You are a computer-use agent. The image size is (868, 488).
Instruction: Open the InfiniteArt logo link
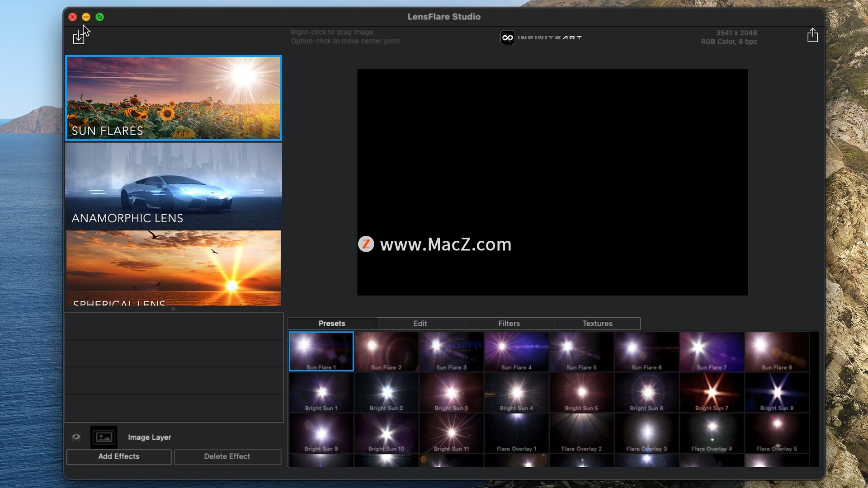pos(541,38)
